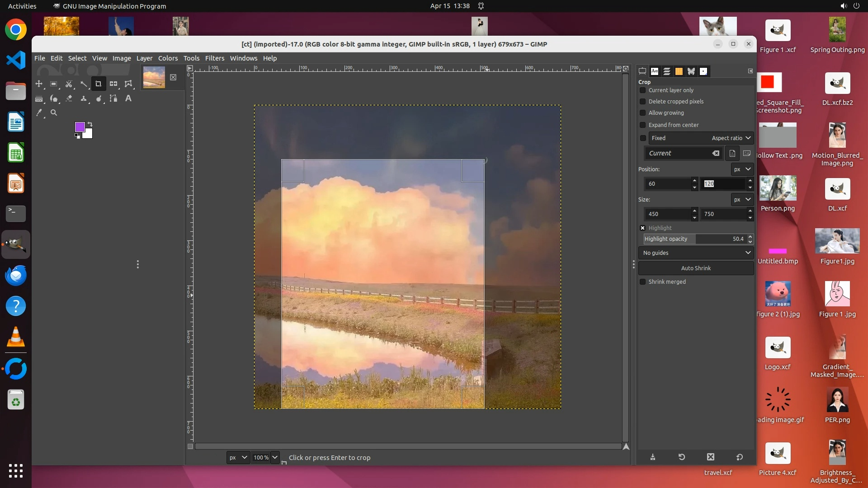Select the Rectangle Select tool

pos(53,84)
